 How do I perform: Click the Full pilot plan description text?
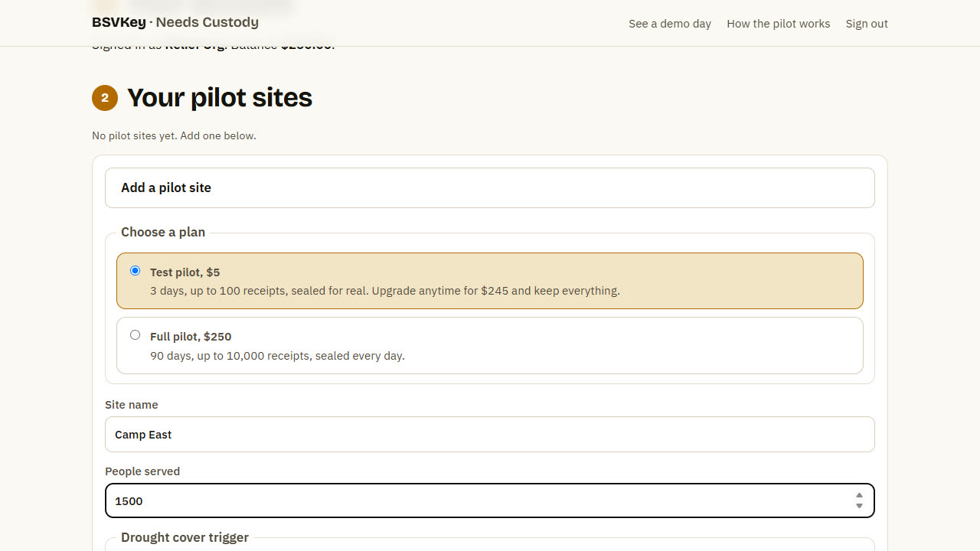[x=277, y=356]
